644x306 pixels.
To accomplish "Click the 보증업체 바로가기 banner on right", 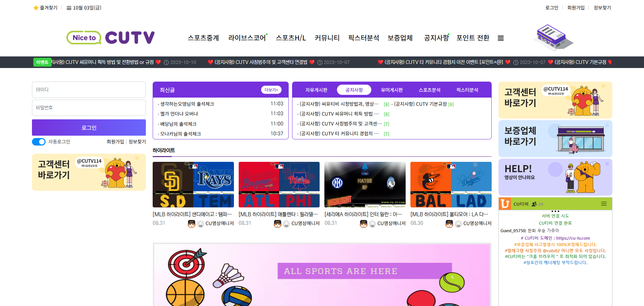I will pos(555,139).
